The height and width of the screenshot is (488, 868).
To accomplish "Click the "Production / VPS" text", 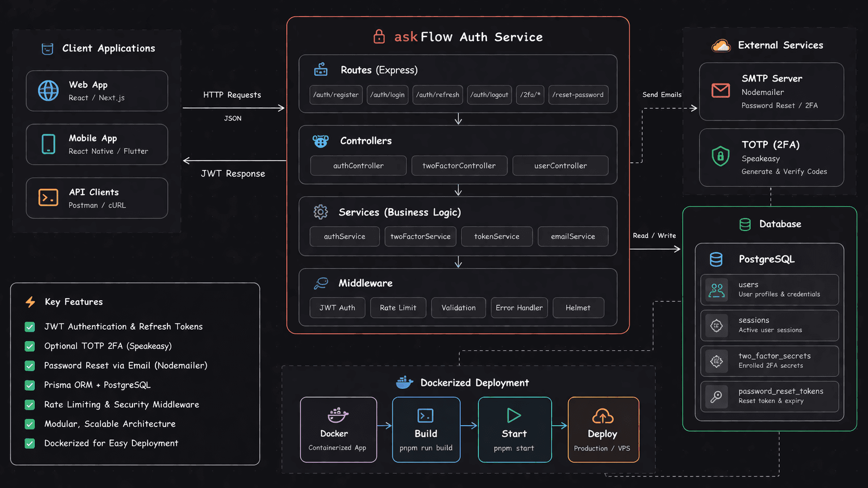I will [602, 449].
